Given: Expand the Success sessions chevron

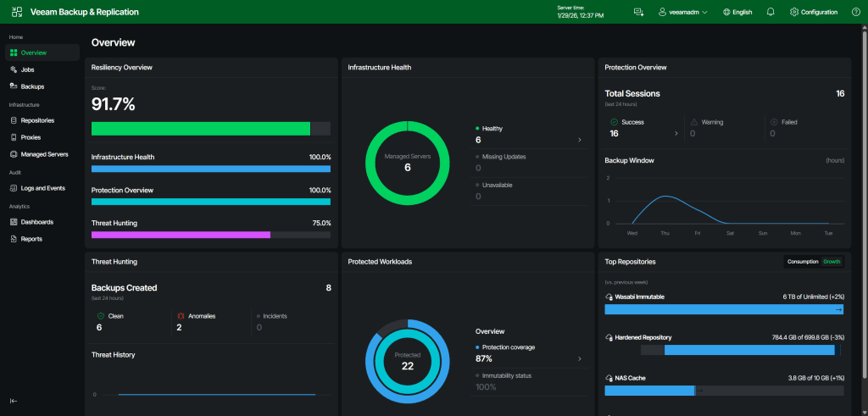Looking at the screenshot, I should 676,133.
